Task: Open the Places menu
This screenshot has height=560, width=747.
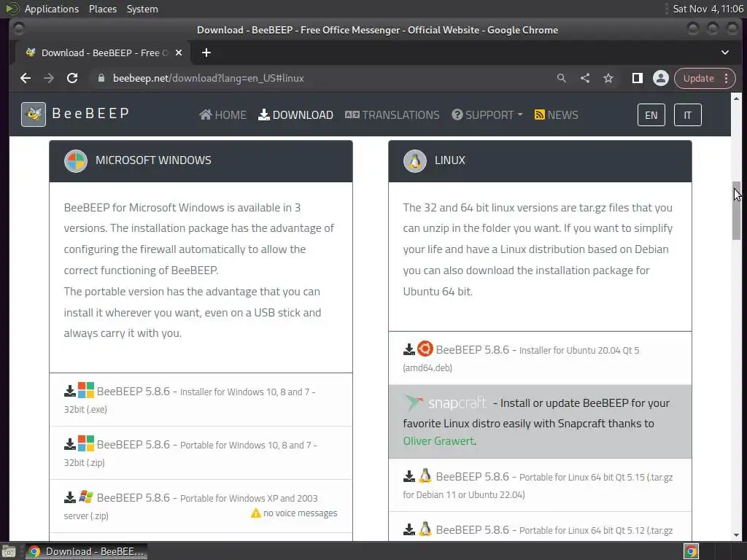Action: (102, 9)
